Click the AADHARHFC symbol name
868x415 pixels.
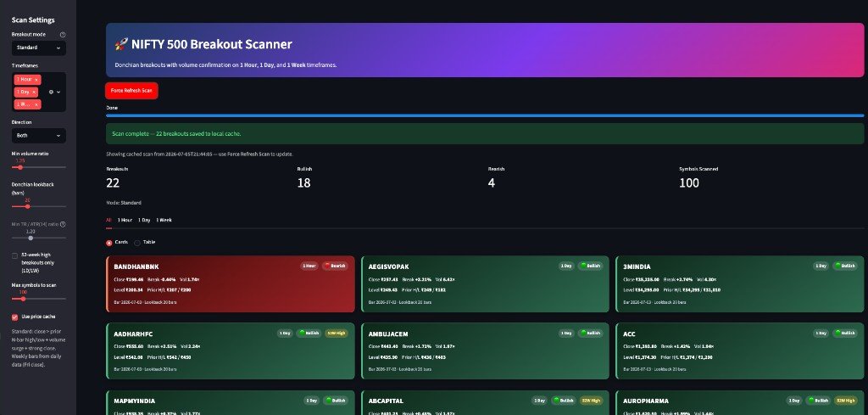pos(133,334)
